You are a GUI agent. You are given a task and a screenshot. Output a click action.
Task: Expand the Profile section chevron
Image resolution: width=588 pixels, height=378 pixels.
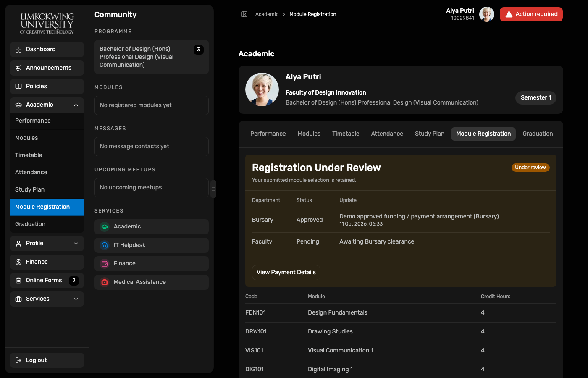pyautogui.click(x=76, y=244)
